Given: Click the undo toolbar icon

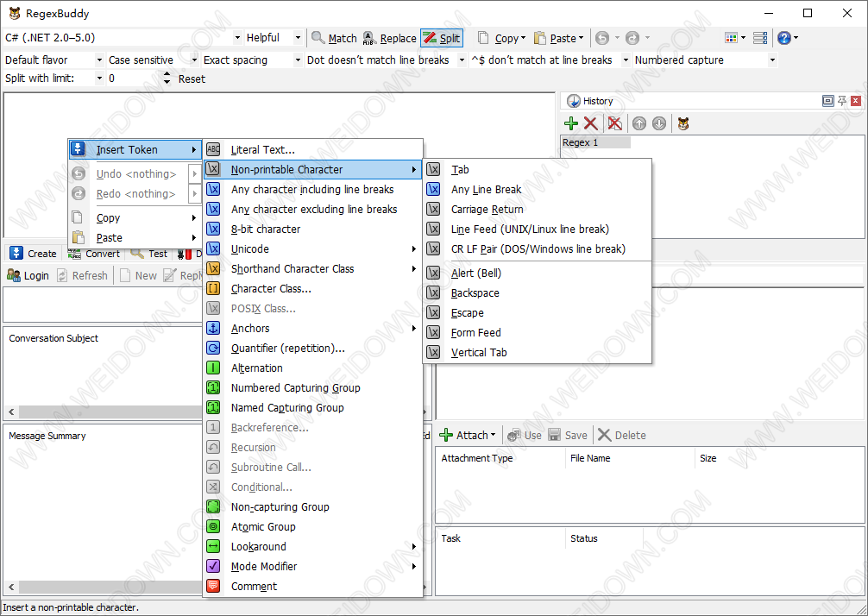Looking at the screenshot, I should 602,38.
